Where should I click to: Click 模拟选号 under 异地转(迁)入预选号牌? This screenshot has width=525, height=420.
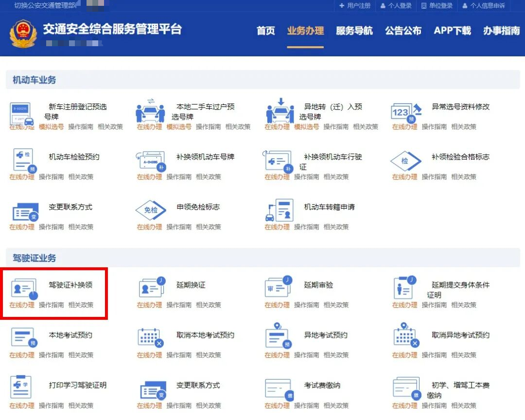306,126
